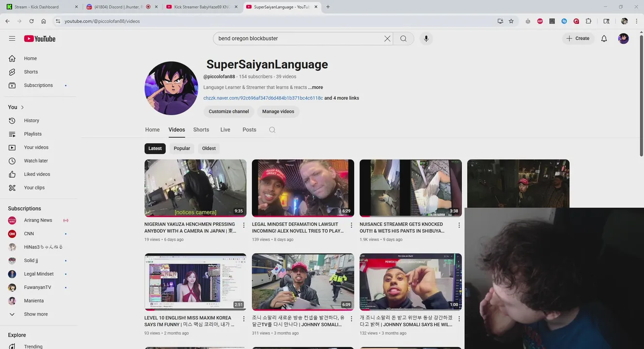Click the Create button
Screen dimensions: 644x349
[x=578, y=38]
